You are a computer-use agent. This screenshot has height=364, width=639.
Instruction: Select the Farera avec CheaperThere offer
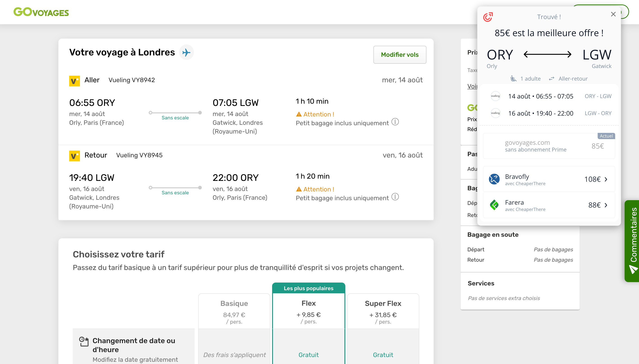pyautogui.click(x=549, y=205)
